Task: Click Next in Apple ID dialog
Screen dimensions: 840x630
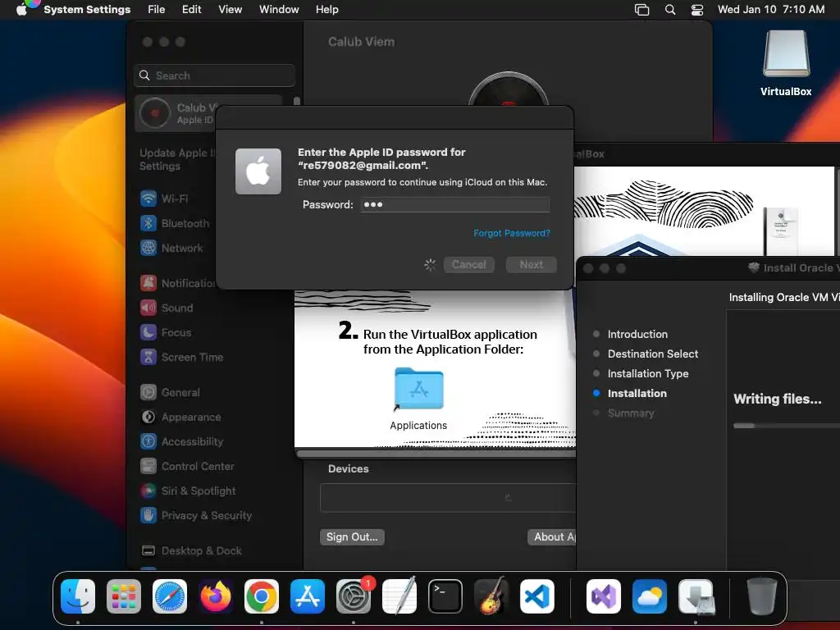Action: [531, 265]
